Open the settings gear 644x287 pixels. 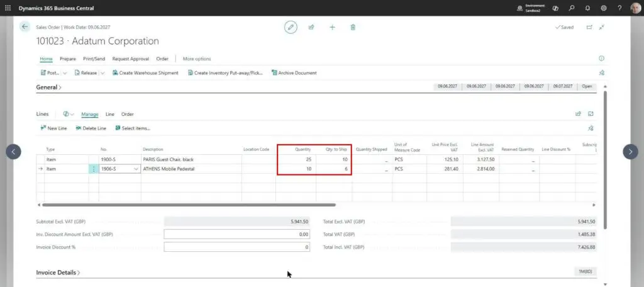point(604,8)
